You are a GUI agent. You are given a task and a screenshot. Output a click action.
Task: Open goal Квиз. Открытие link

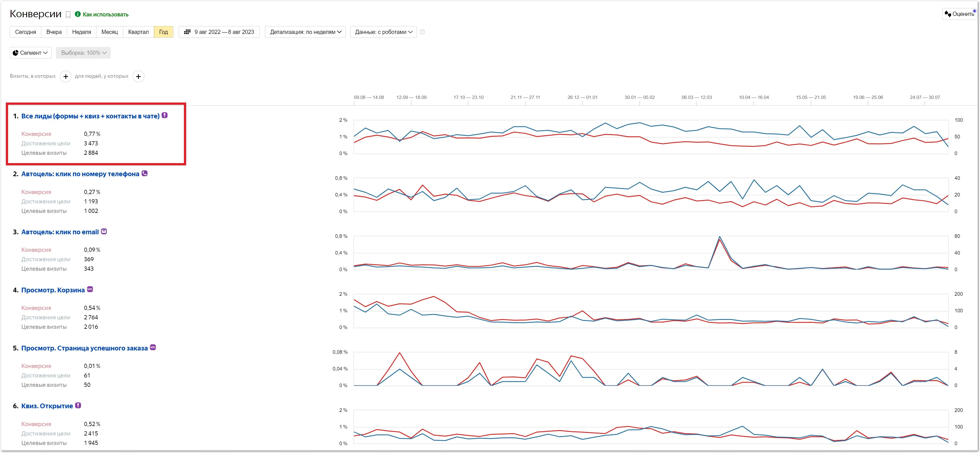47,406
